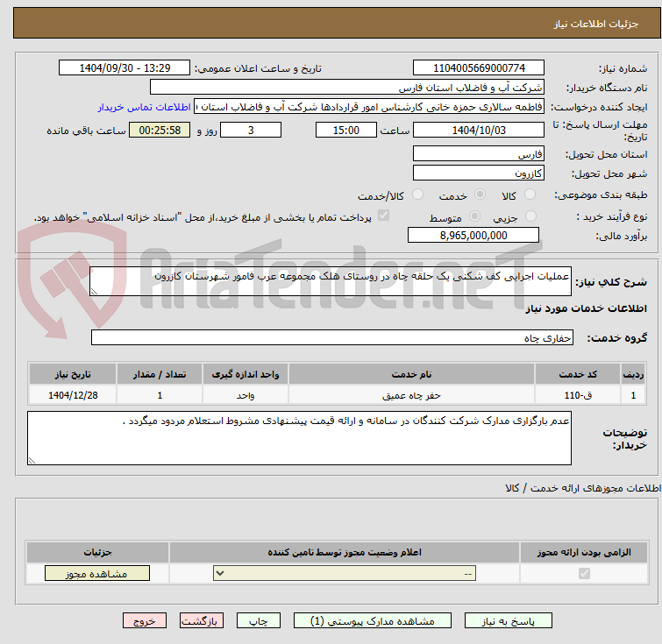Open اطلاعات تماس خریدار contact link
The height and width of the screenshot is (644, 662).
pos(145,107)
